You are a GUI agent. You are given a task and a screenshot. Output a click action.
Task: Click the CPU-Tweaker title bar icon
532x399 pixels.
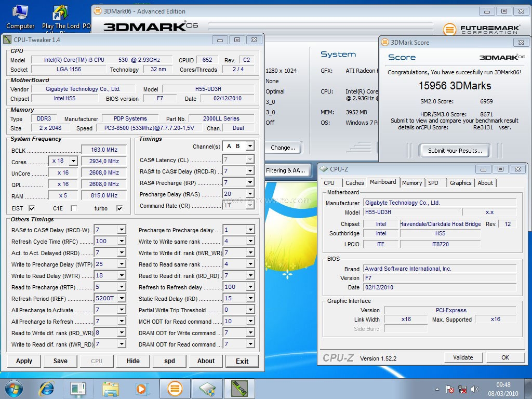[x=7, y=39]
